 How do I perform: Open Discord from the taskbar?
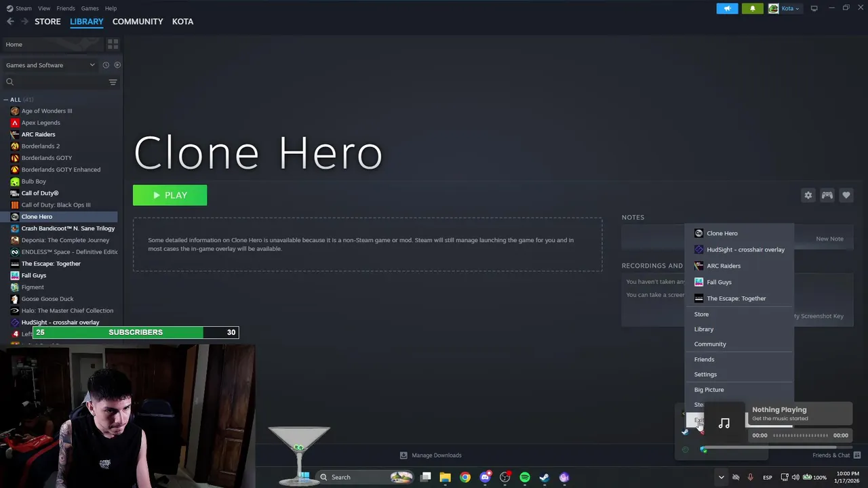pyautogui.click(x=485, y=477)
